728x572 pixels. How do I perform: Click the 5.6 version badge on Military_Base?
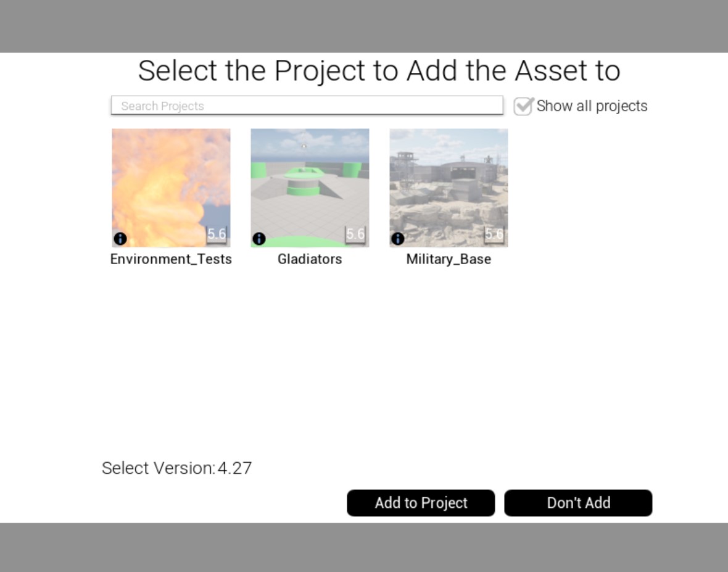coord(494,234)
